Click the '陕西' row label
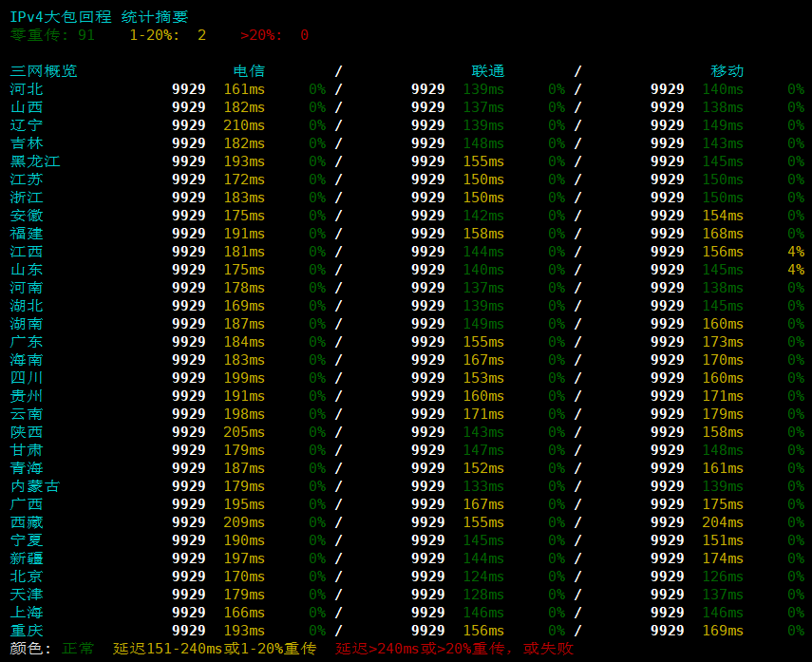Screen dimensions: 812x662 coord(27,432)
